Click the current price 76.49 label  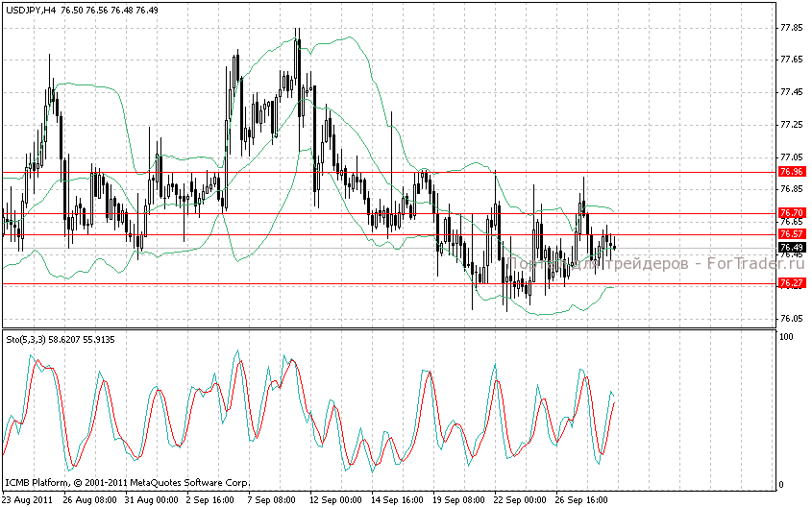point(792,247)
